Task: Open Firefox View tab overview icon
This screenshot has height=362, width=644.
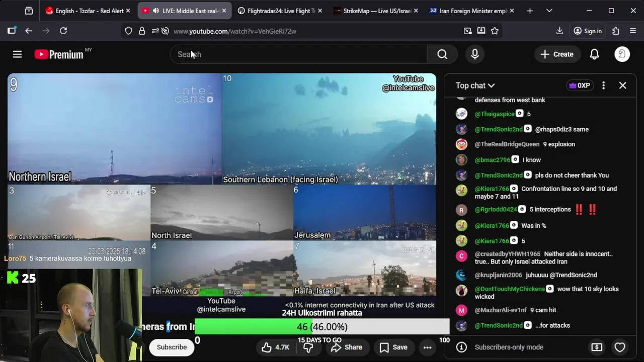Action: [x=29, y=11]
